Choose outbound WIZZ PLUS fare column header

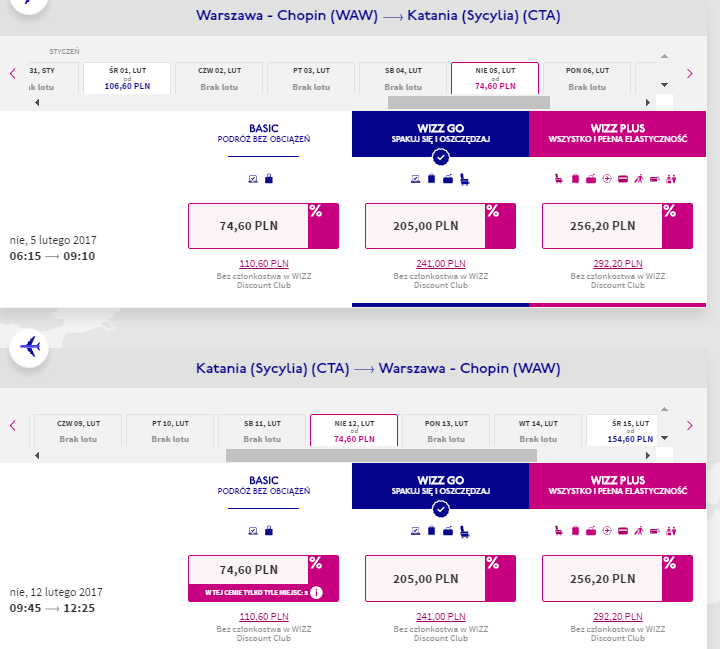(618, 134)
